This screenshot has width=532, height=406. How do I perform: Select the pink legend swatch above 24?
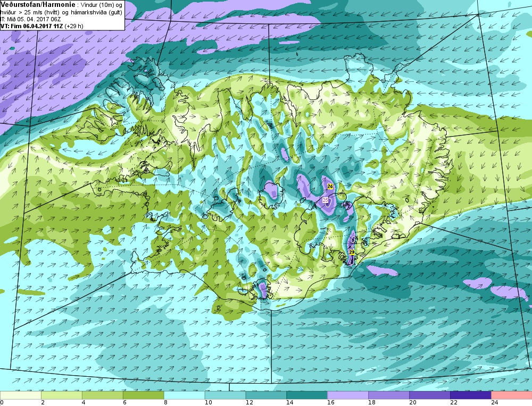point(512,395)
